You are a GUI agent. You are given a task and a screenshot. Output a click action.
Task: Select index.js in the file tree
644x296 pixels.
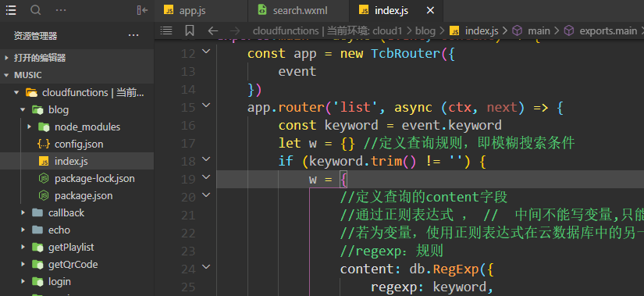pyautogui.click(x=76, y=161)
